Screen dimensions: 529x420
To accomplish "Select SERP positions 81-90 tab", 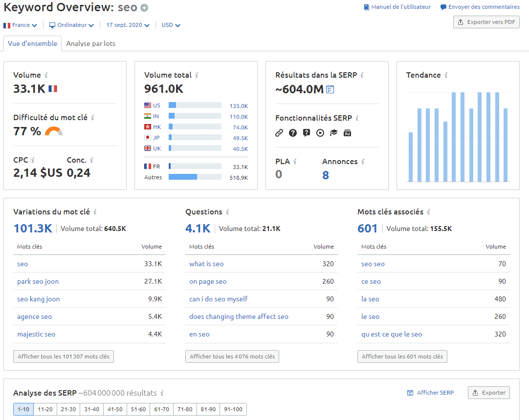I will (x=208, y=409).
